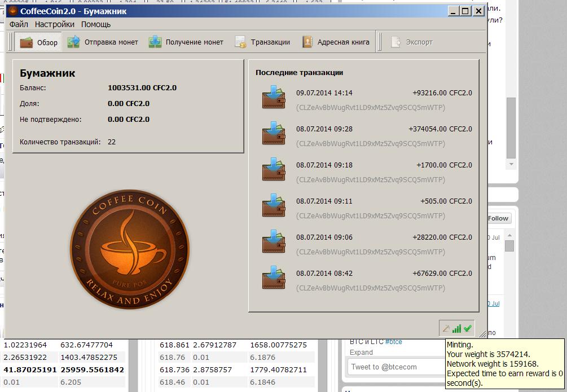Click the transaction count value 22
The width and height of the screenshot is (567, 392).
click(112, 142)
